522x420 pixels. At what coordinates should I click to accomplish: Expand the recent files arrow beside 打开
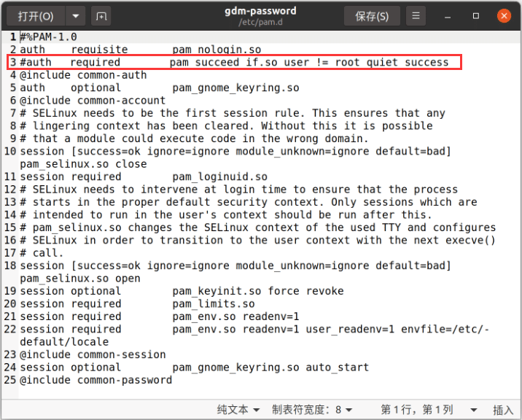(x=76, y=15)
